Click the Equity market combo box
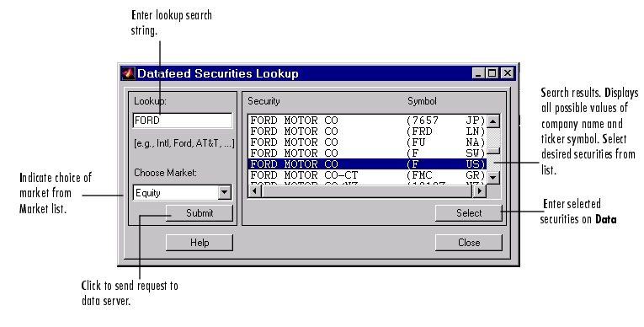Screen dimensions: 644x327 (183, 192)
